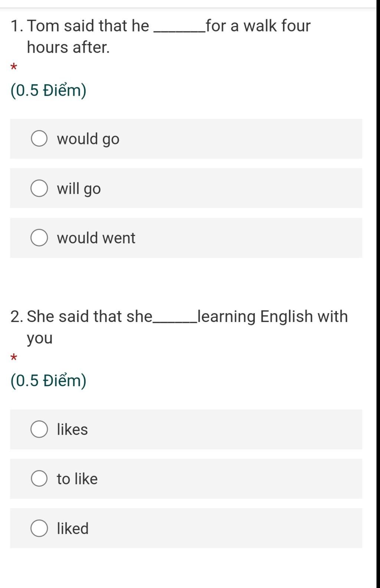The image size is (380, 588).
Task: Click the 'likes' answer text
Action: 72,429
